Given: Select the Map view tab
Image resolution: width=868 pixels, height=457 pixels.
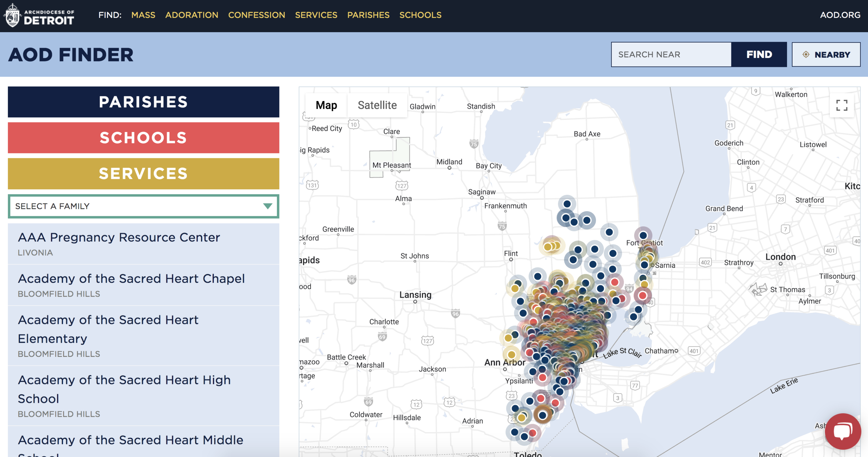Looking at the screenshot, I should tap(326, 105).
